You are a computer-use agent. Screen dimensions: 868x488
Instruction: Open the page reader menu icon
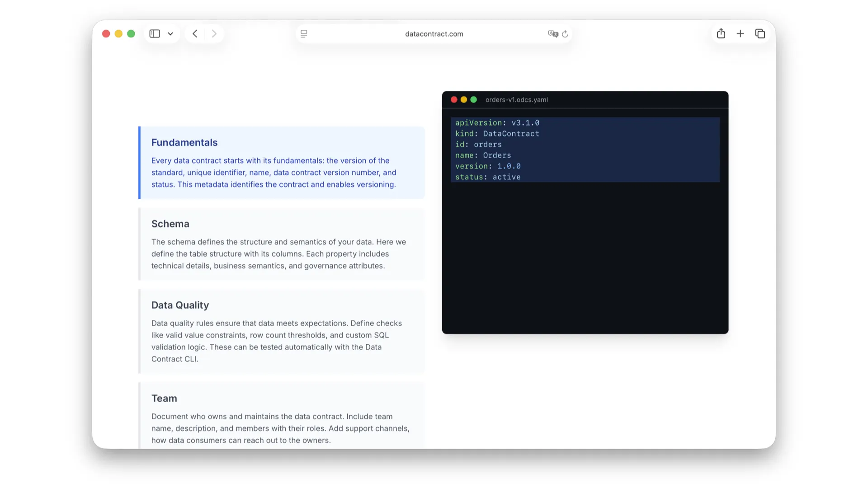[304, 34]
